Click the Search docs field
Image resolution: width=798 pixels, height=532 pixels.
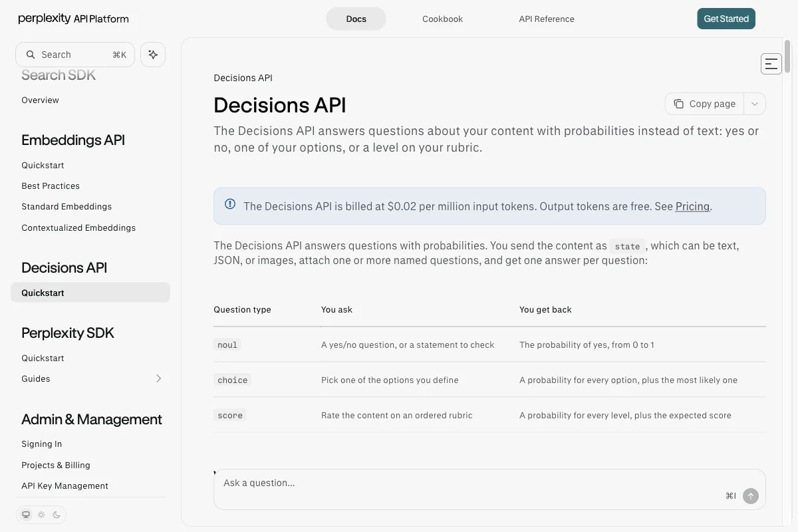click(x=75, y=55)
